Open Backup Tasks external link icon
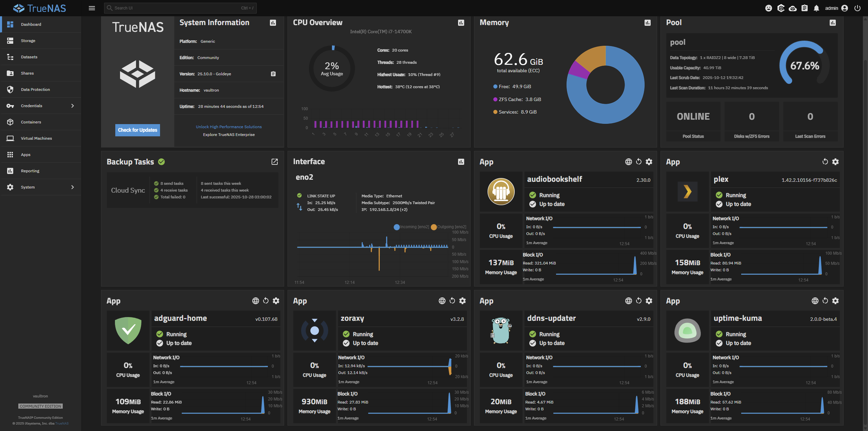The image size is (868, 431). [x=275, y=162]
